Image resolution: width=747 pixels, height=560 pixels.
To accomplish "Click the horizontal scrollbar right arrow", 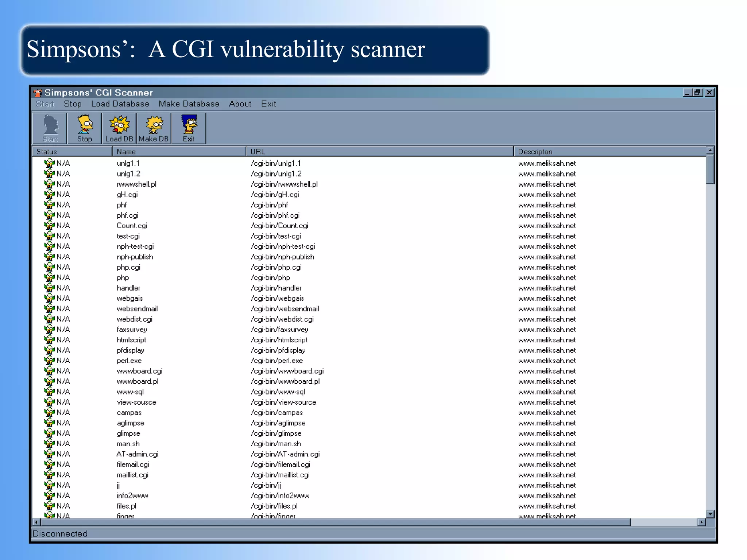I will 701,522.
